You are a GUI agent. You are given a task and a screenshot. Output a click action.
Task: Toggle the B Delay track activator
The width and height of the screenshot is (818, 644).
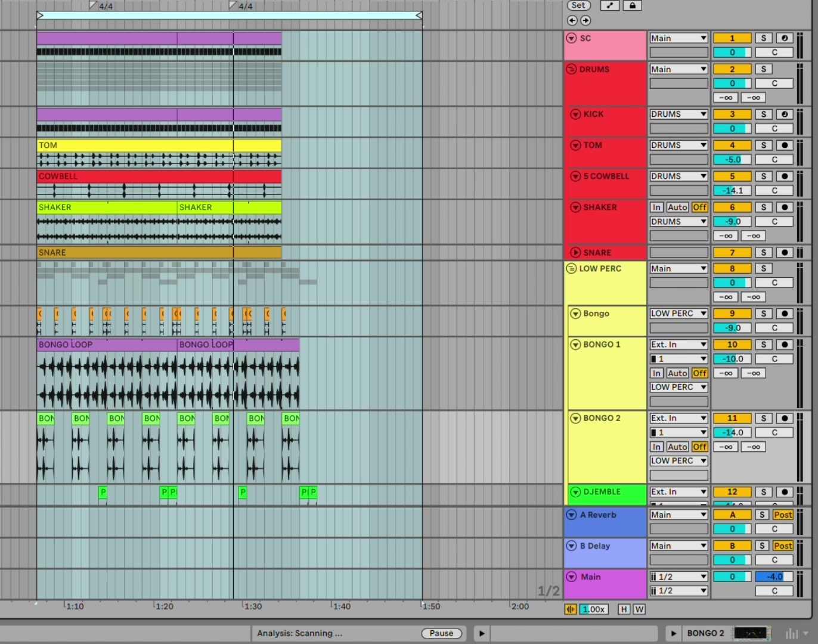click(x=732, y=546)
